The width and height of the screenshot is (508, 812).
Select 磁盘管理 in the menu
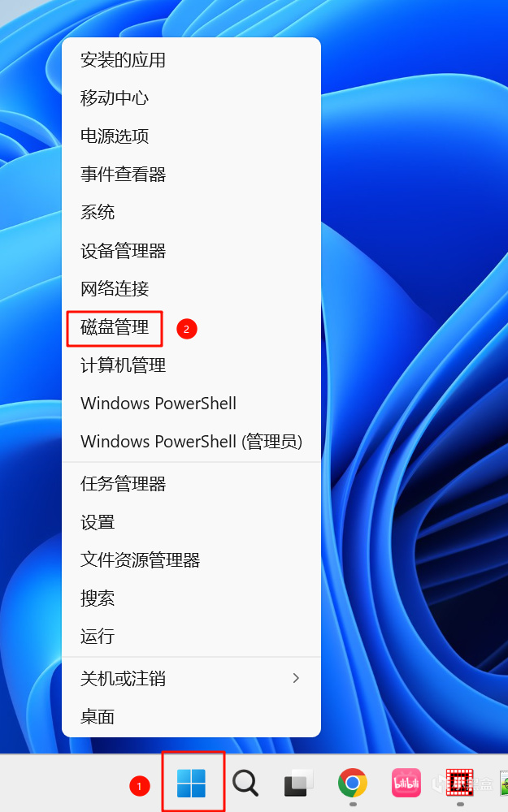click(x=115, y=327)
